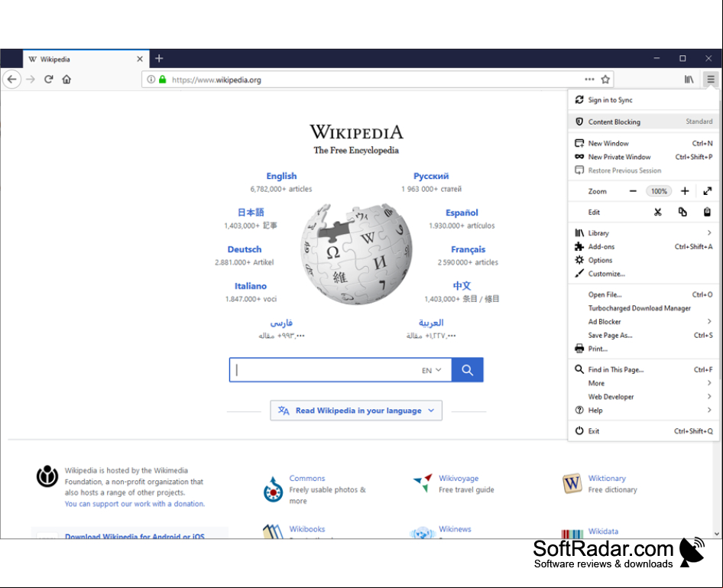Zoom out with the minus button
Image resolution: width=723 pixels, height=588 pixels.
(633, 191)
